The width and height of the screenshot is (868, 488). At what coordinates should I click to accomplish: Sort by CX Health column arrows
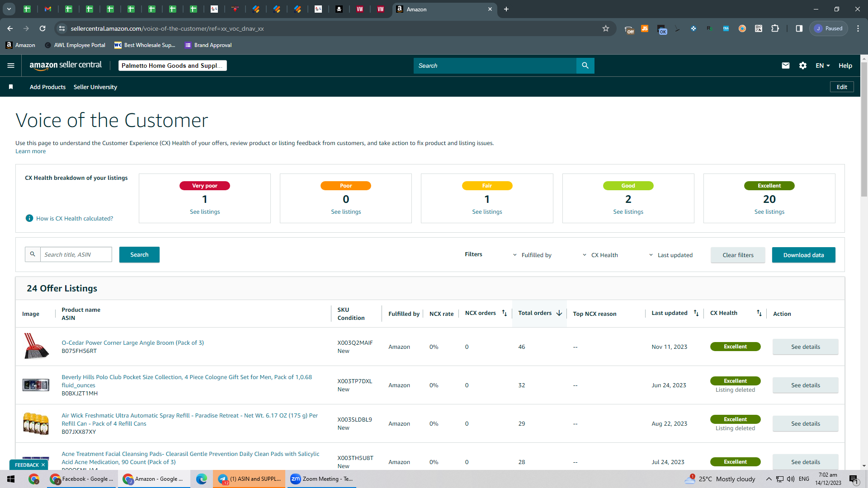pos(759,313)
